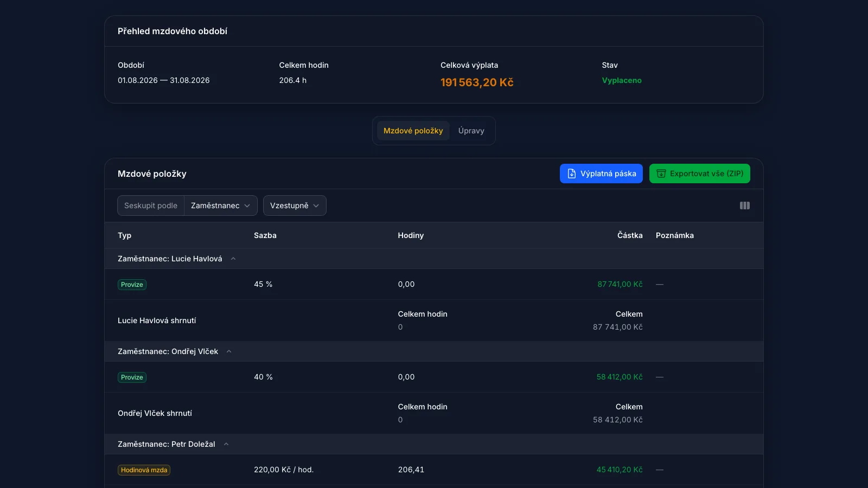Open the Vzestupně sort order dropdown
This screenshot has height=488, width=868.
[295, 206]
